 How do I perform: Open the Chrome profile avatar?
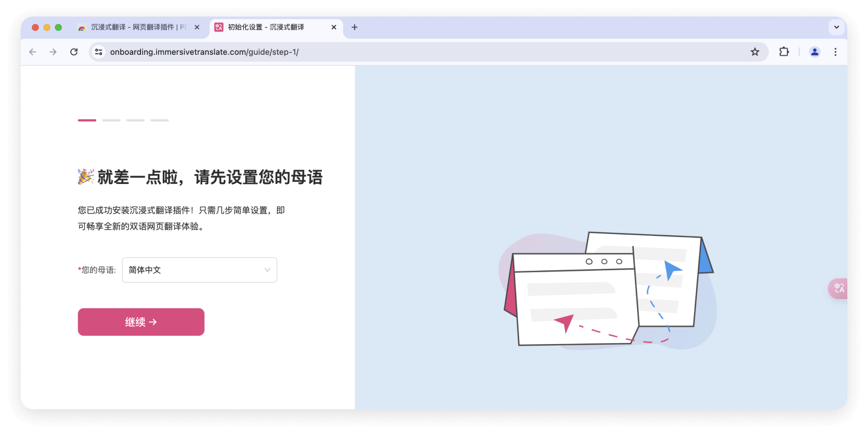point(815,52)
